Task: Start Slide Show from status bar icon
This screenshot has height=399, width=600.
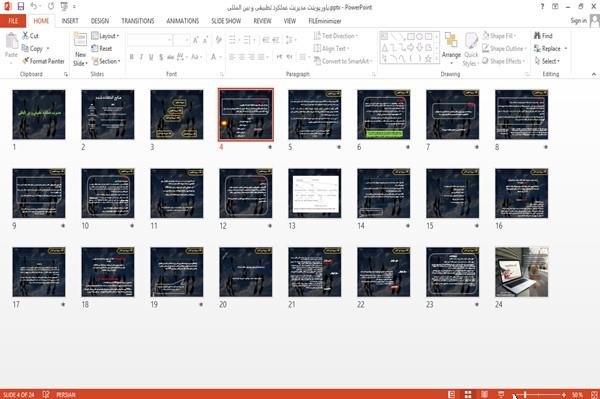Action: point(501,394)
